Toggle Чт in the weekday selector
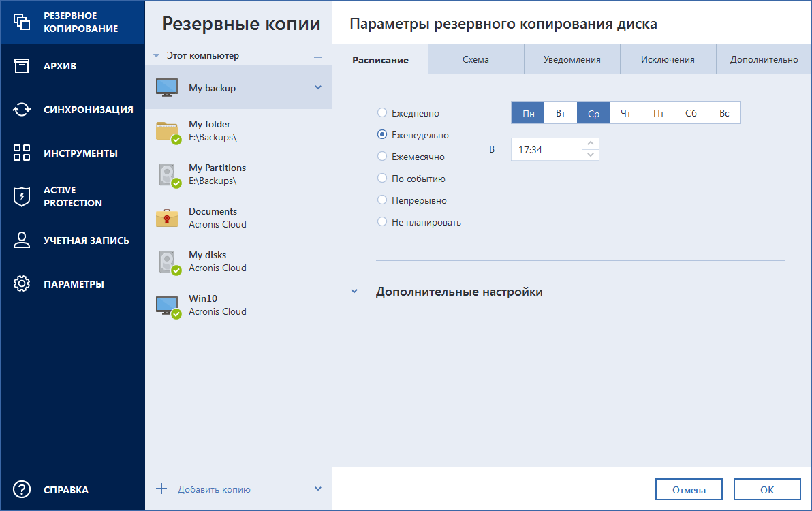 [625, 112]
